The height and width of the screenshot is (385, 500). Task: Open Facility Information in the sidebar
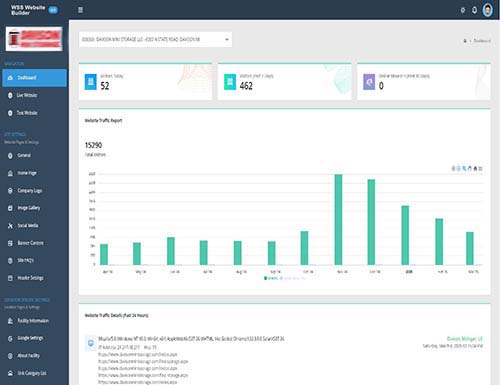point(34,321)
